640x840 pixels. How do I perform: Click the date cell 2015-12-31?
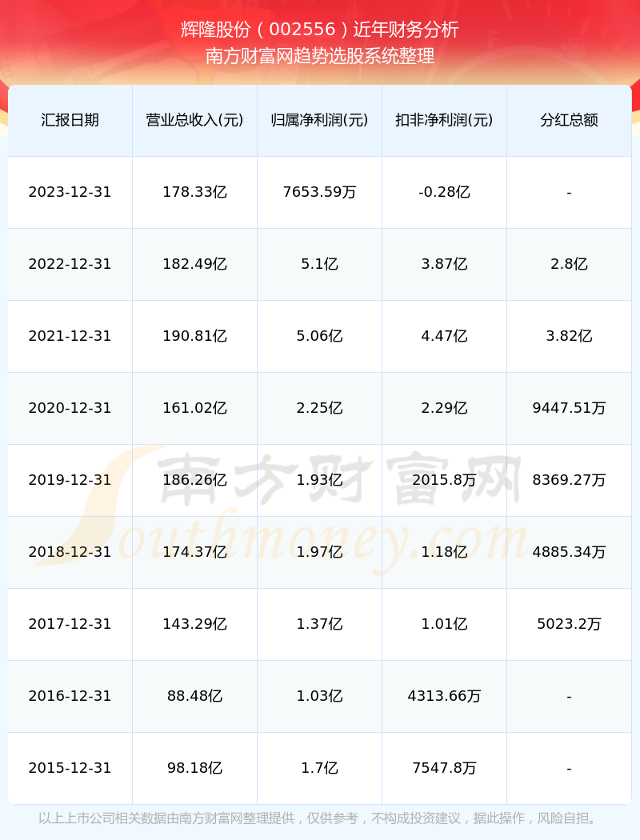[70, 768]
